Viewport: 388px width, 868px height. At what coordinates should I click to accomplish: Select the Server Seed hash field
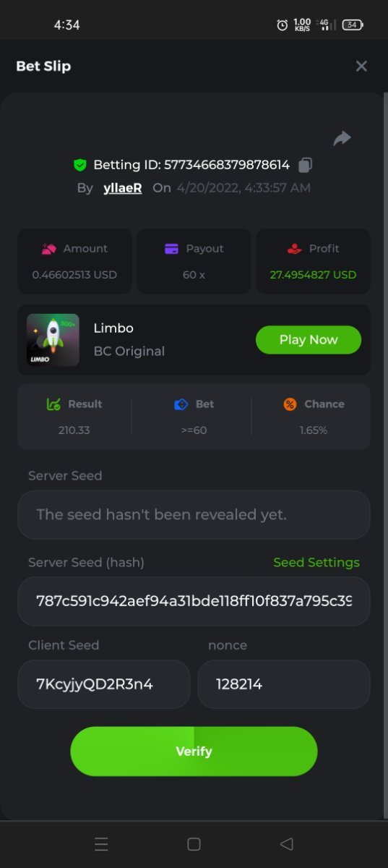[194, 601]
